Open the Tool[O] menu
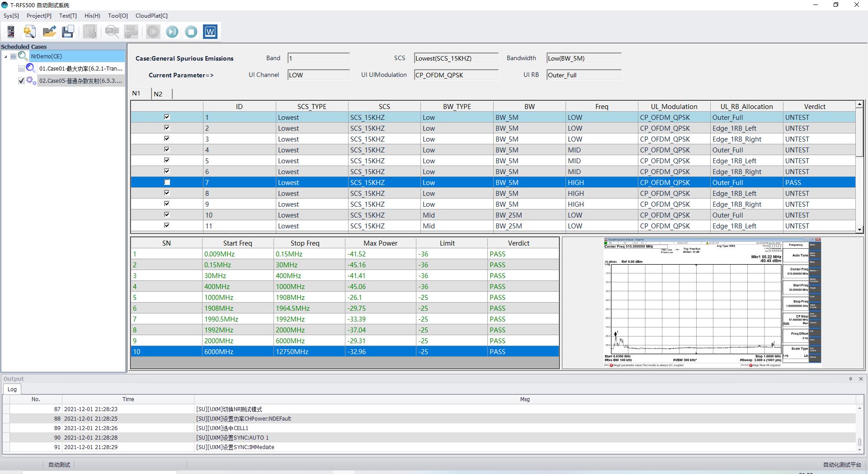This screenshot has height=474, width=868. coord(118,16)
